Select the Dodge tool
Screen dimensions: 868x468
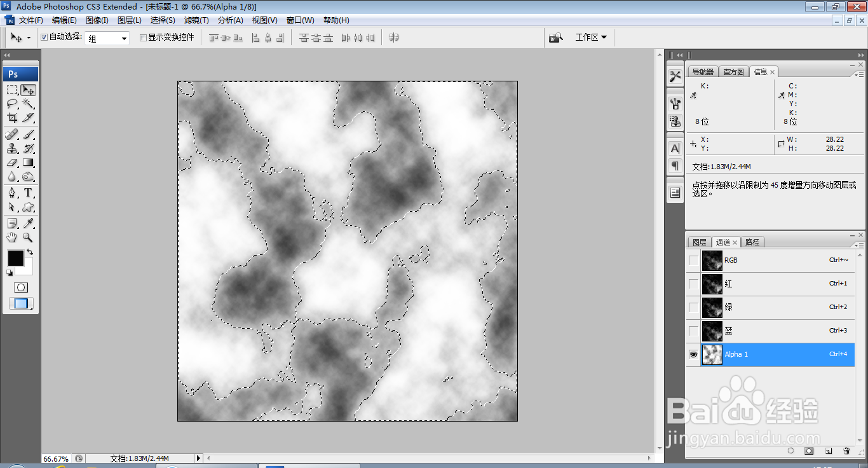pyautogui.click(x=28, y=177)
